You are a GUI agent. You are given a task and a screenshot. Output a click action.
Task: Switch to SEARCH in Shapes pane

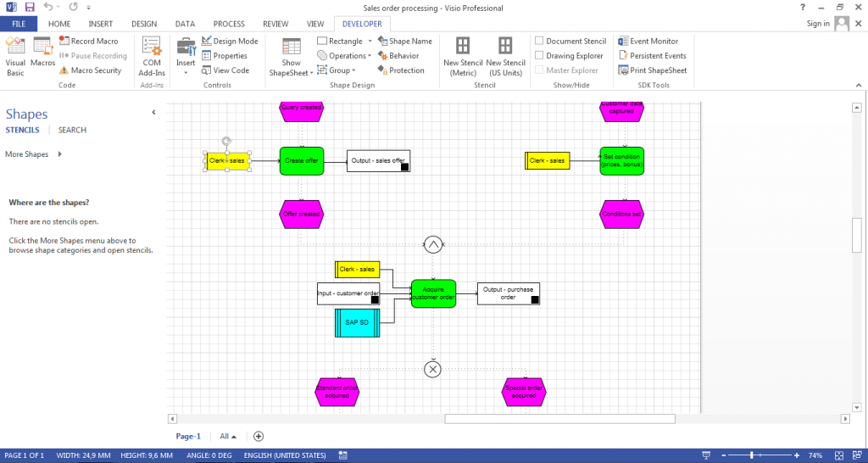tap(73, 130)
